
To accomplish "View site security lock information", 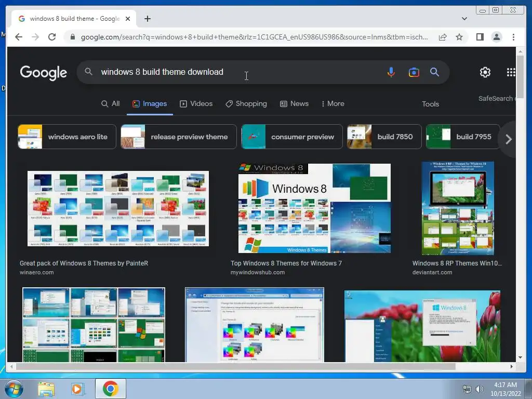I will click(72, 37).
